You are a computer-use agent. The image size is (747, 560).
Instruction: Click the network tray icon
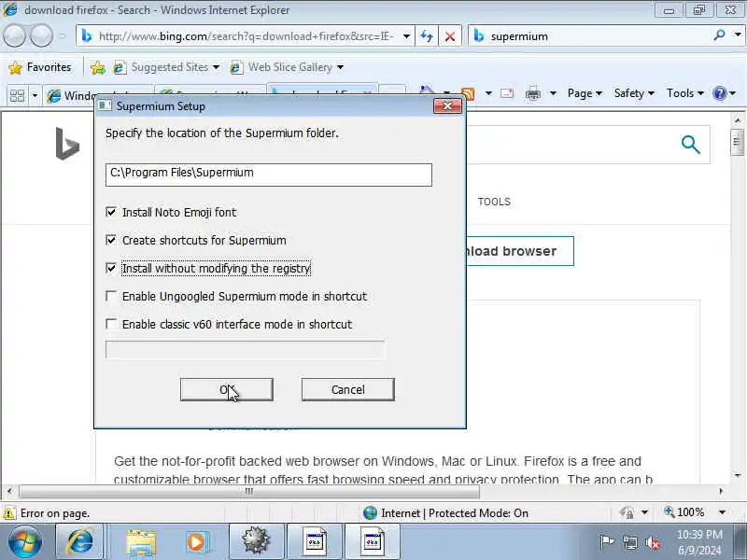pyautogui.click(x=629, y=543)
